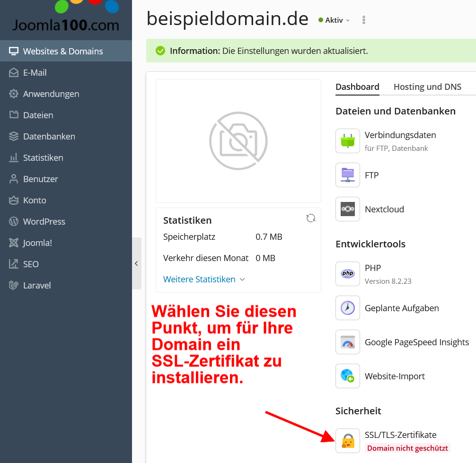
Task: Open the three-dot menu next to Aktiv
Action: coord(363,20)
